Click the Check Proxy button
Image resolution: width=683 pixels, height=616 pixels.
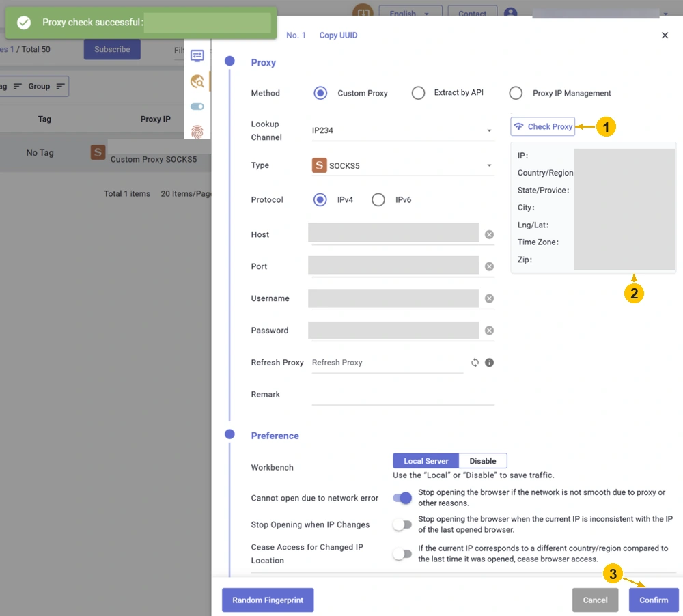click(543, 126)
